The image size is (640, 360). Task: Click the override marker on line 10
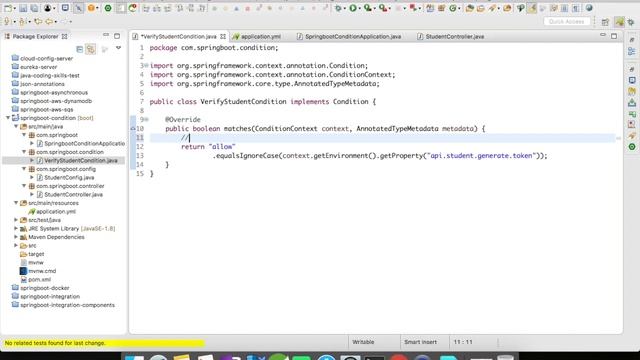(x=133, y=129)
